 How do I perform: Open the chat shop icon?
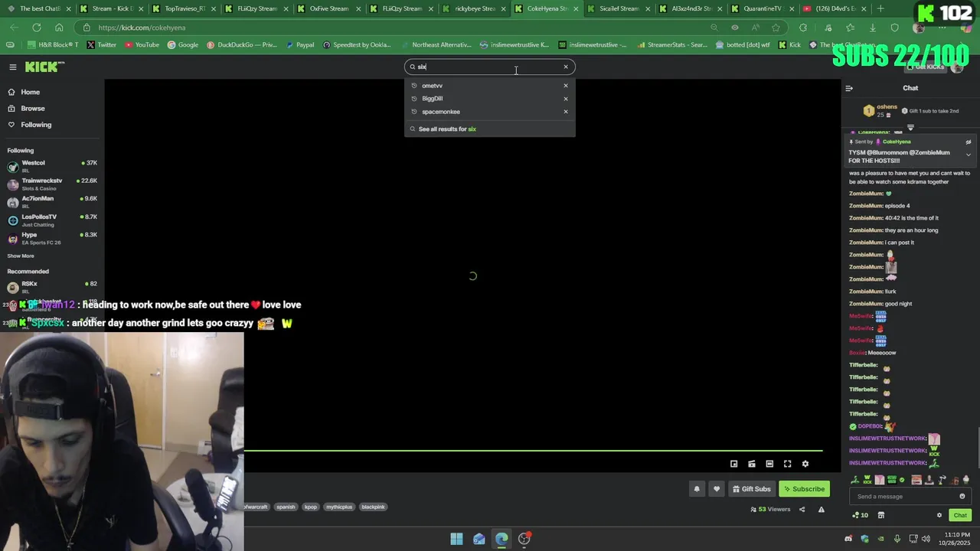(880, 515)
